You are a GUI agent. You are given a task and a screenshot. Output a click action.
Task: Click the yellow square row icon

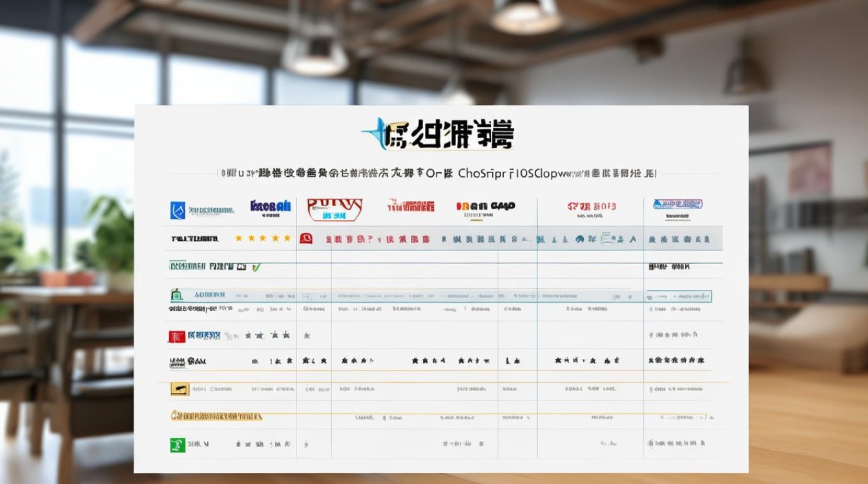[x=180, y=388]
